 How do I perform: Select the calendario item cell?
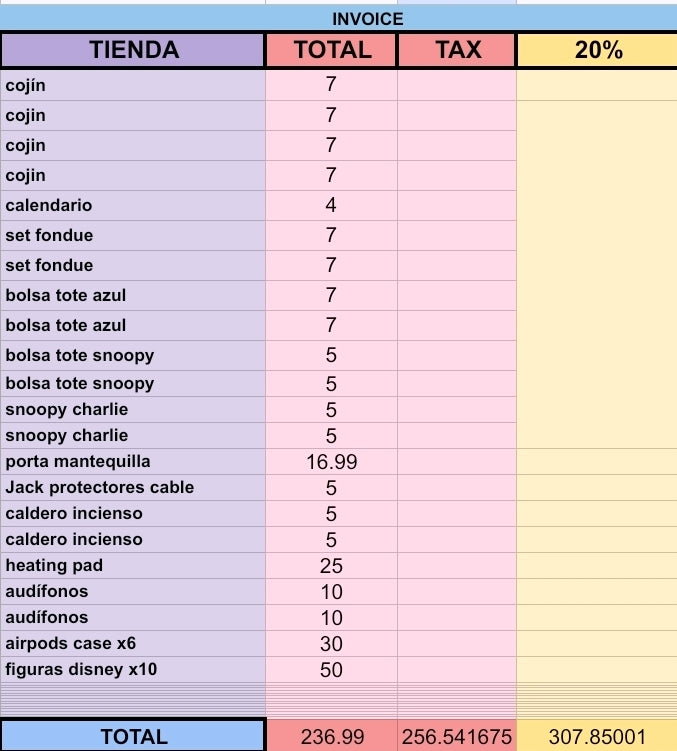coord(133,205)
